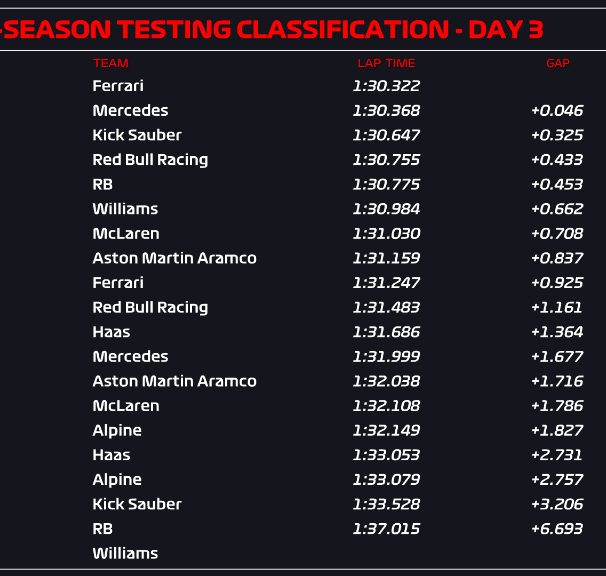Click the gap value +6.693
The width and height of the screenshot is (606, 576).
tap(557, 529)
